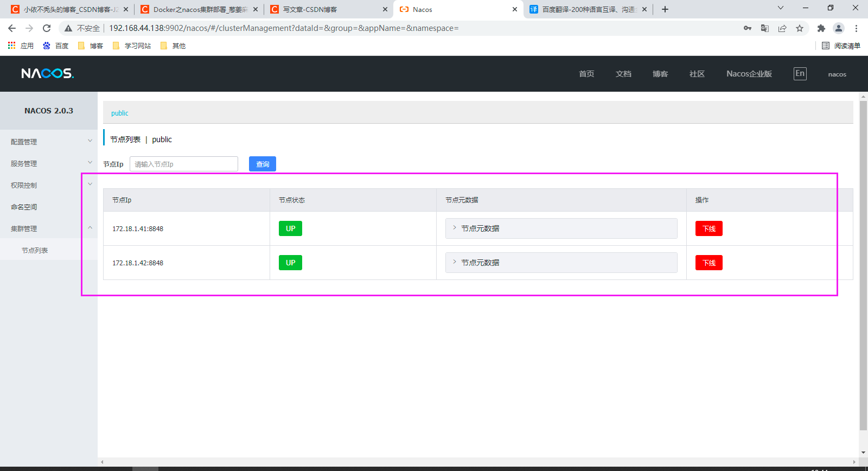
Task: Click UP status for 172.18.1.41:8848
Action: pyautogui.click(x=291, y=228)
